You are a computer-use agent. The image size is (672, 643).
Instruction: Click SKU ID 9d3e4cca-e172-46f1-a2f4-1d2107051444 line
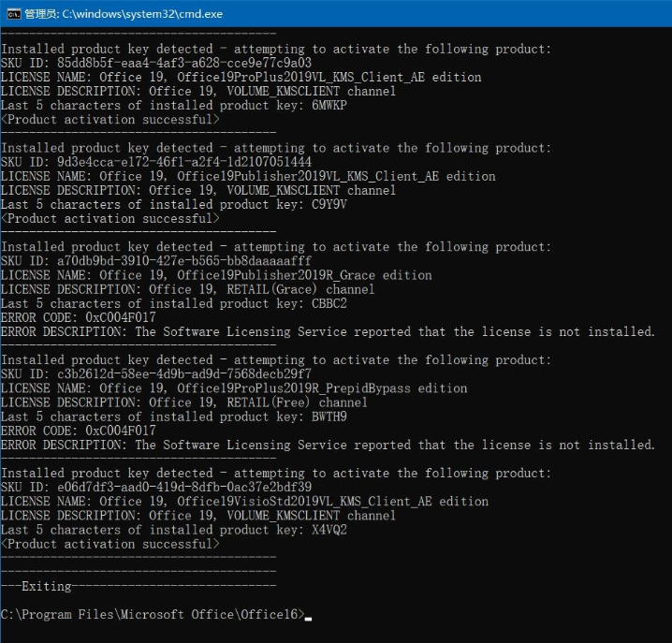[x=156, y=162]
